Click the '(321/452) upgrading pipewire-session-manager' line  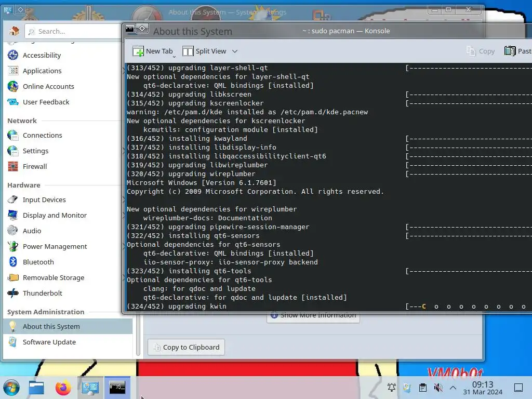[x=218, y=227]
